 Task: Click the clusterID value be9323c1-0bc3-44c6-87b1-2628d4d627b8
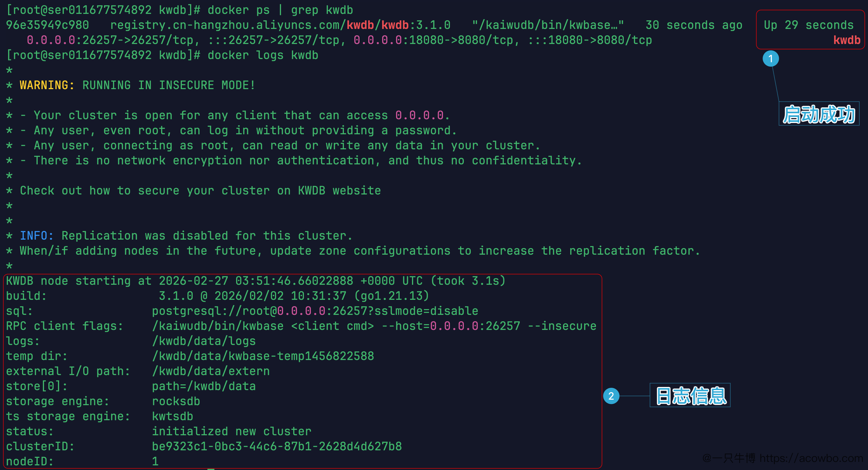pos(277,447)
